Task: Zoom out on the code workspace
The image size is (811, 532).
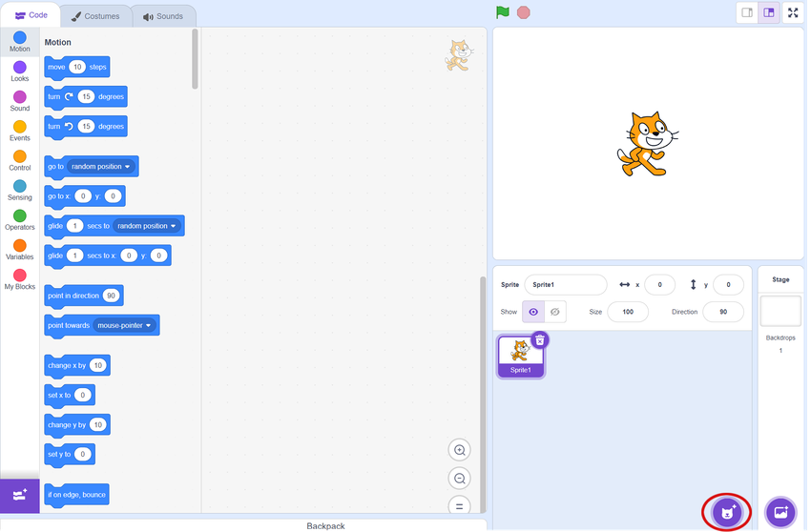Action: click(461, 481)
